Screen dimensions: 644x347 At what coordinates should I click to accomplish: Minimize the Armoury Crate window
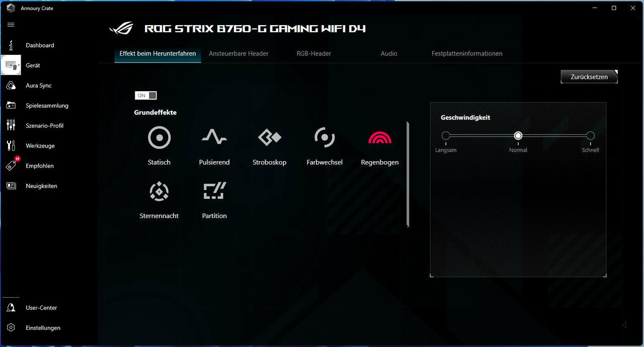pos(595,8)
